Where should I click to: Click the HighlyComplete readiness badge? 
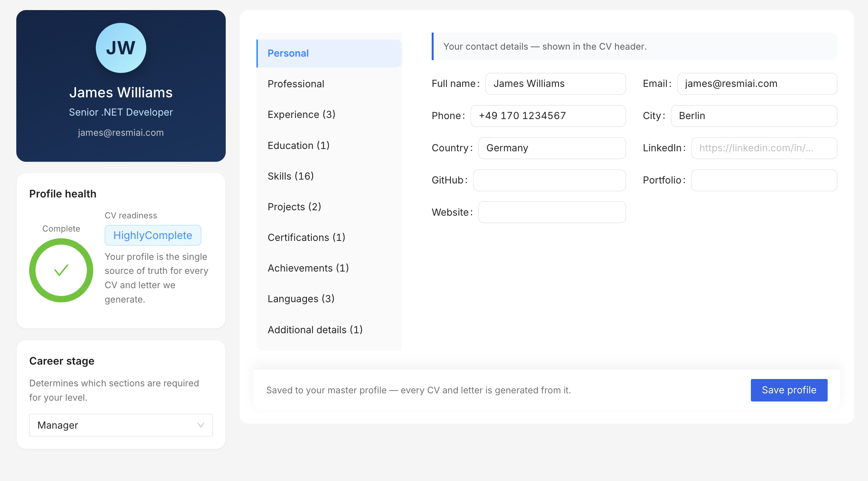pyautogui.click(x=153, y=235)
